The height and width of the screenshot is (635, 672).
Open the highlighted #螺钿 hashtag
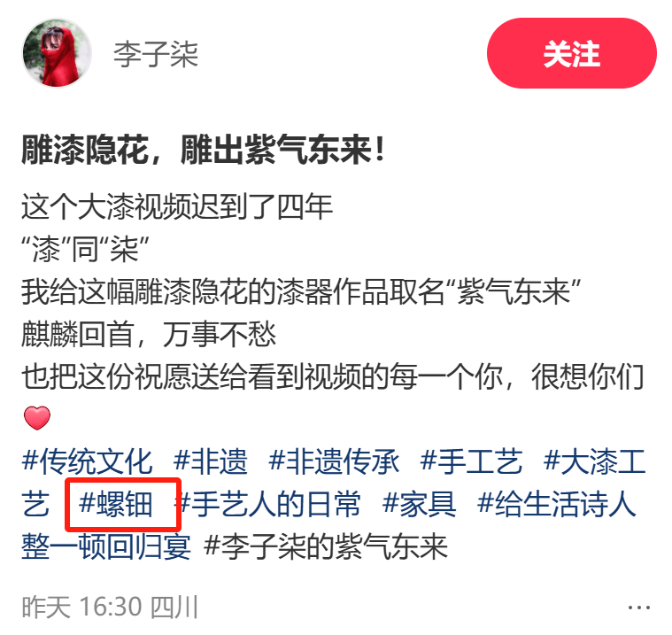116,504
